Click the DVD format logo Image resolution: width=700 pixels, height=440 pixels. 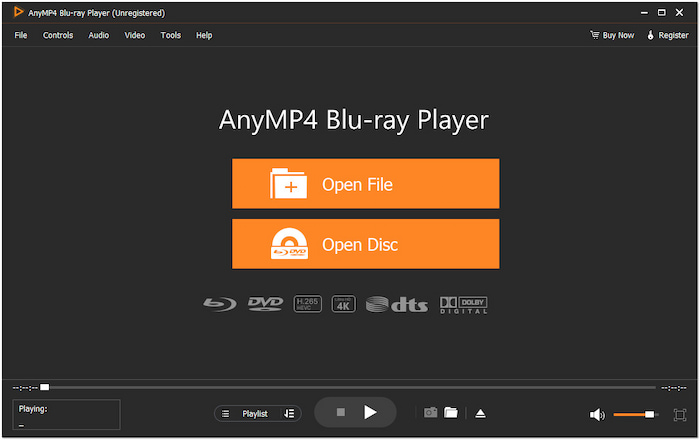coord(265,304)
